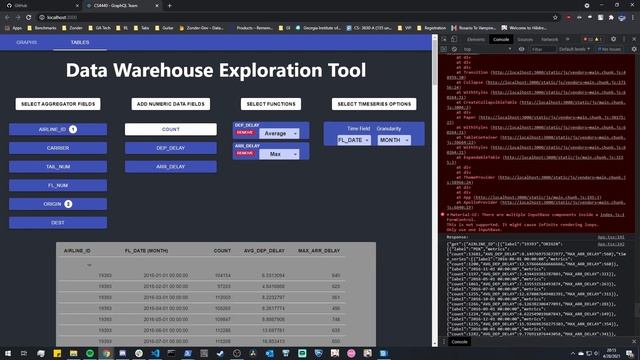Toggle the ORIGIN aggregator field
Viewport: 640px width, 360px height.
click(x=58, y=204)
